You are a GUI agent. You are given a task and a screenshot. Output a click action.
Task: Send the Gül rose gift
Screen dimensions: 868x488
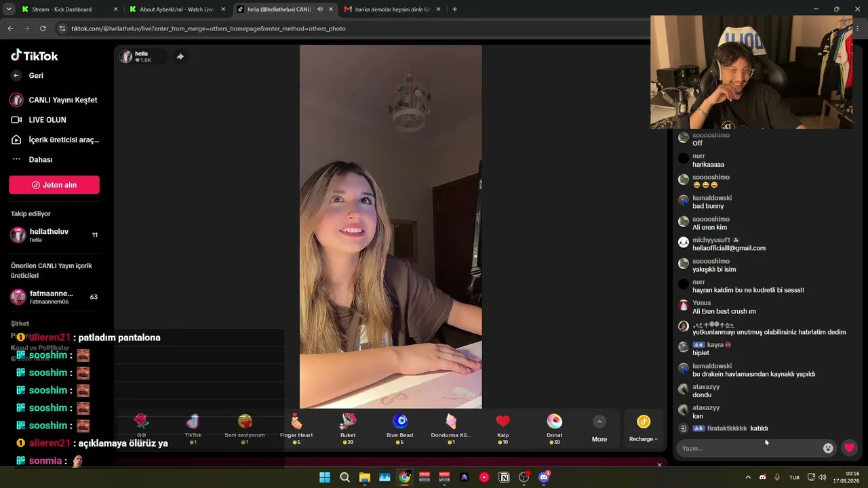tap(141, 429)
